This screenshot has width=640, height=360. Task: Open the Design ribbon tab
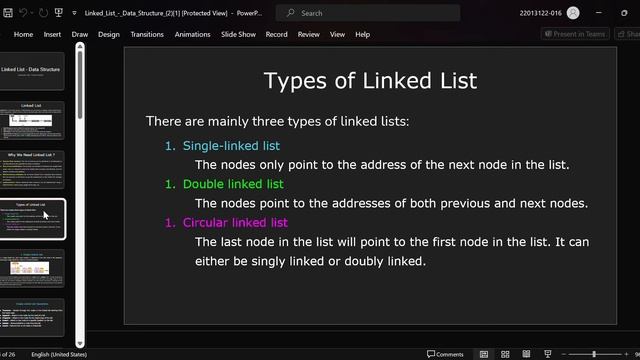(x=109, y=35)
